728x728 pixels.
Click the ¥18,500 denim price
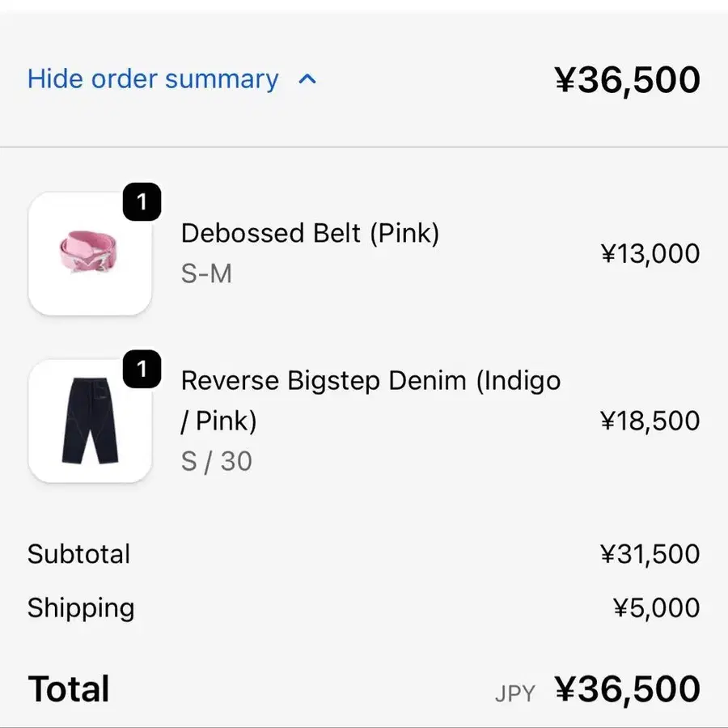coord(650,421)
